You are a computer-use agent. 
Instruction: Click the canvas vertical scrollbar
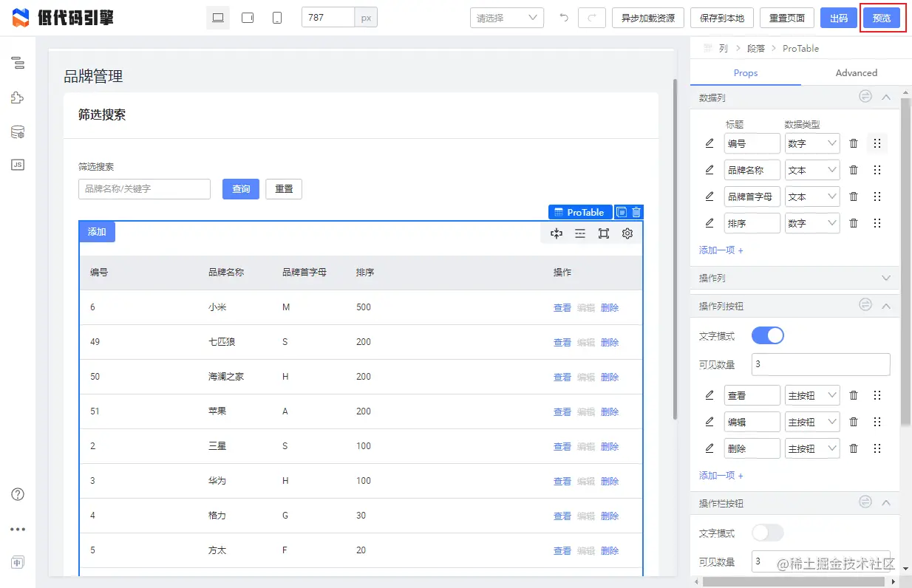pyautogui.click(x=674, y=250)
